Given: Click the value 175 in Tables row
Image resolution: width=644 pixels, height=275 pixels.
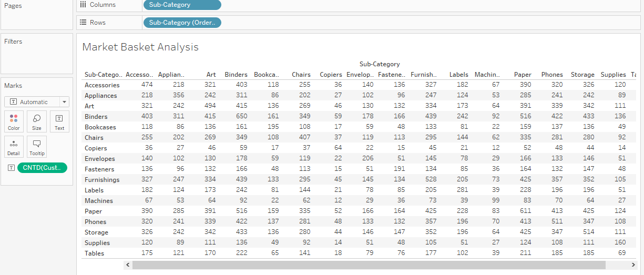Looking at the screenshot, I should coord(147,253).
